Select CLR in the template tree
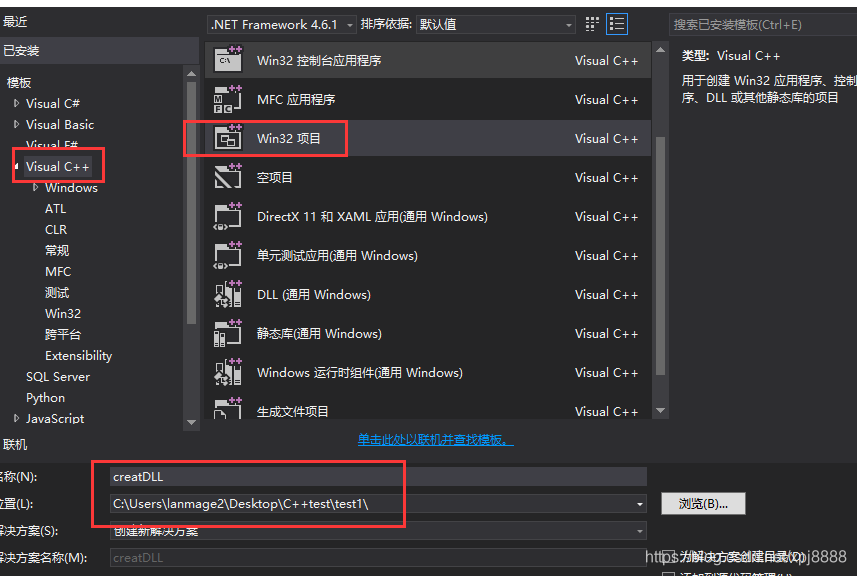857x576 pixels. tap(56, 230)
